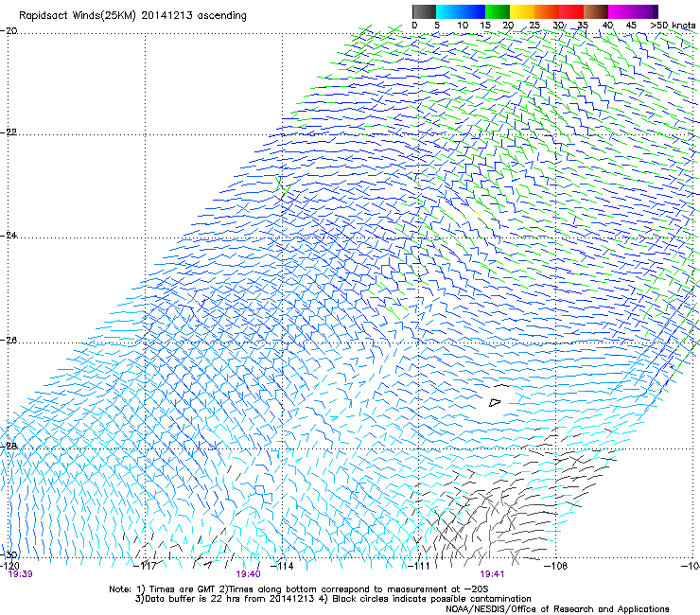The width and height of the screenshot is (700, 615).
Task: Click the -26 latitude axis label
Action: coord(9,341)
